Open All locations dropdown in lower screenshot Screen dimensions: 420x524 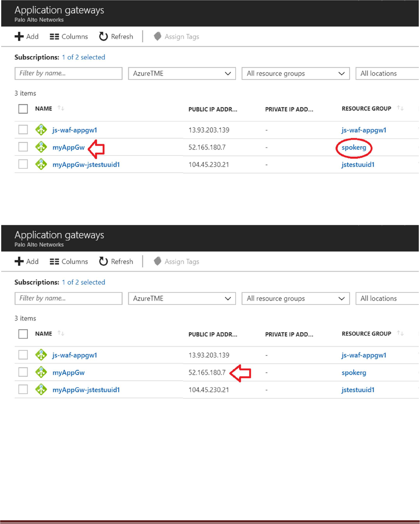tap(387, 298)
